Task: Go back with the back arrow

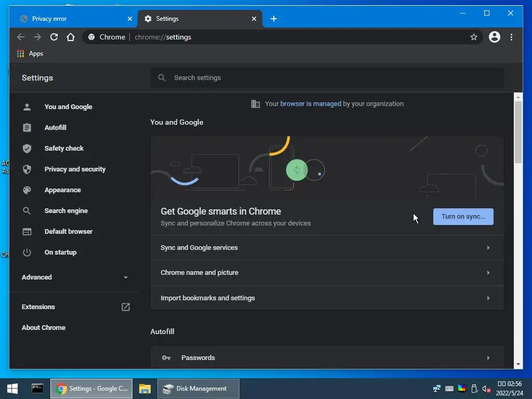Action: tap(21, 37)
